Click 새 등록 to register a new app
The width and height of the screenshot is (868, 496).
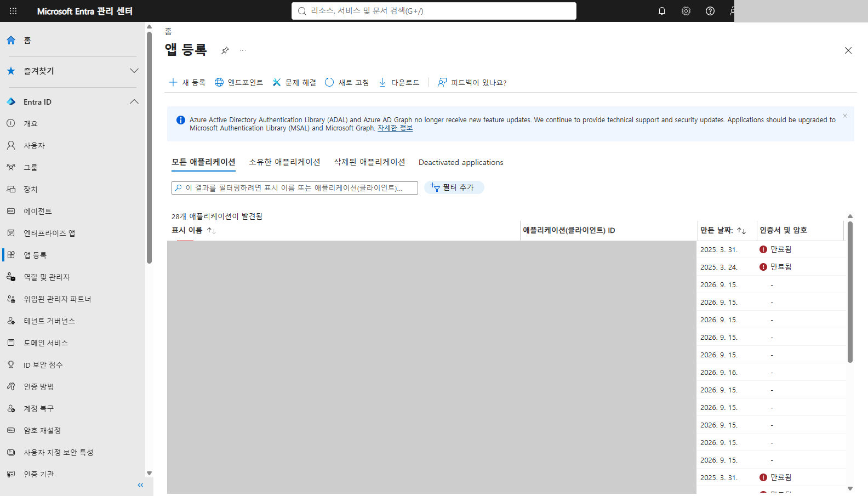(187, 82)
